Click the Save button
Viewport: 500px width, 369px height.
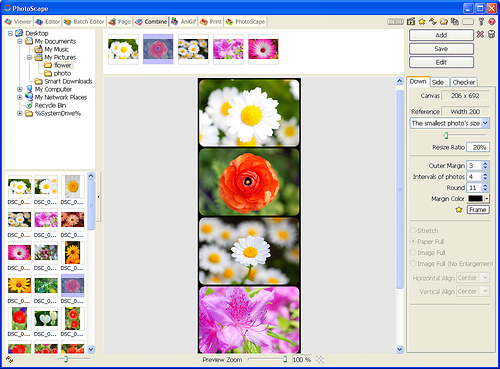(x=441, y=49)
